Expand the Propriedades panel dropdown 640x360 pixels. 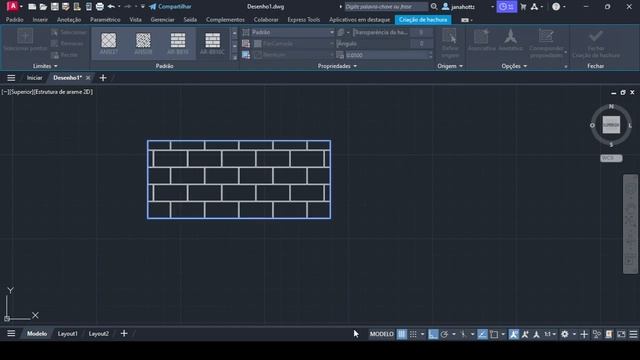[x=337, y=66]
